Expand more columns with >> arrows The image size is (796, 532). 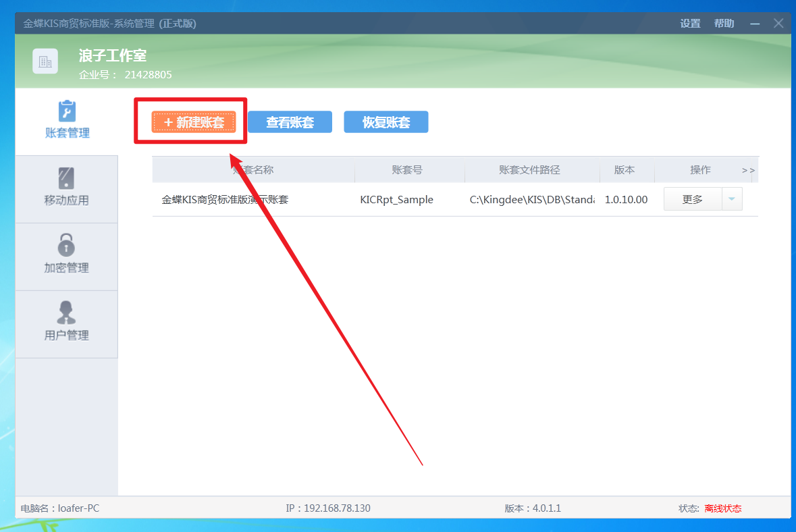pyautogui.click(x=748, y=170)
